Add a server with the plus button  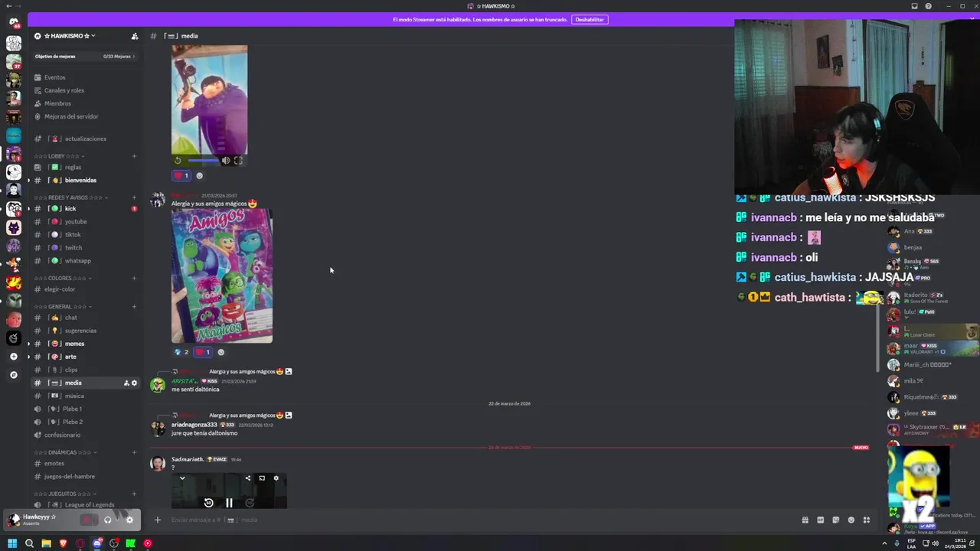click(13, 357)
